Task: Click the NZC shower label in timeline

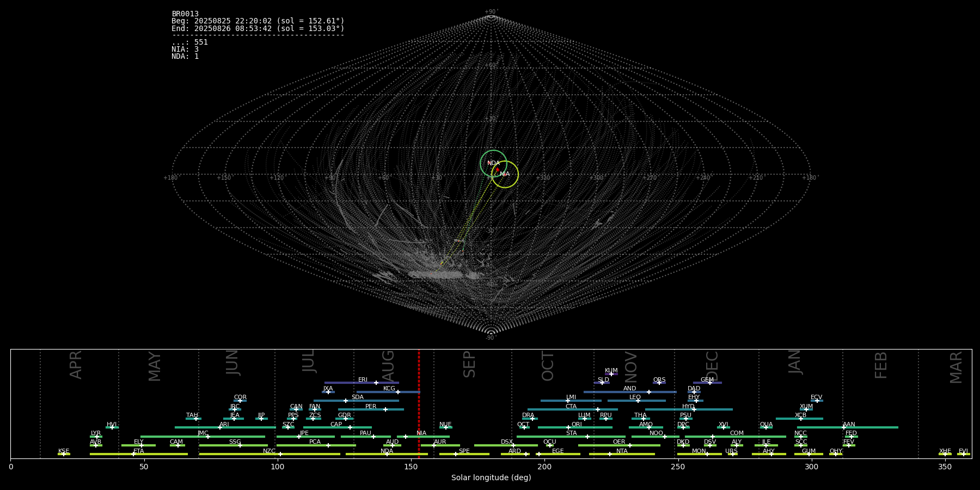Action: pos(269,451)
